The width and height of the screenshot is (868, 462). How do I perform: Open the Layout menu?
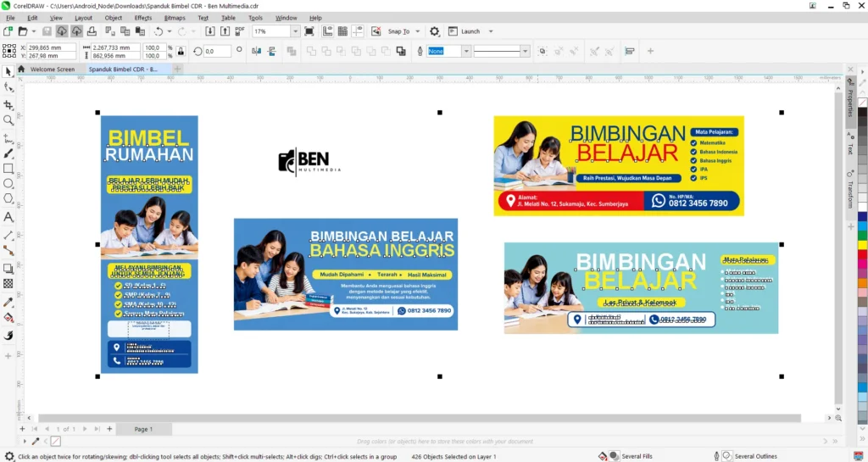coord(83,18)
